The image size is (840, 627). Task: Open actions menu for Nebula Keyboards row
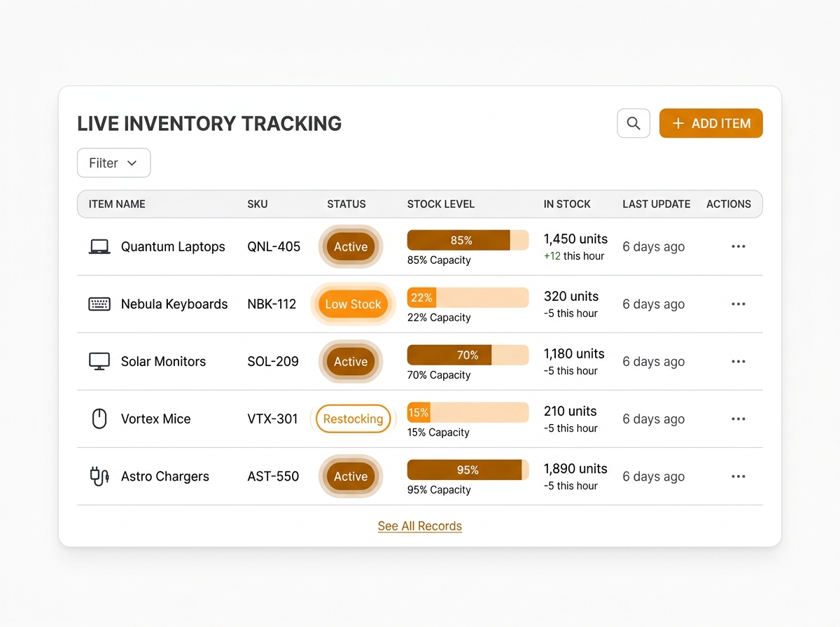pyautogui.click(x=738, y=304)
